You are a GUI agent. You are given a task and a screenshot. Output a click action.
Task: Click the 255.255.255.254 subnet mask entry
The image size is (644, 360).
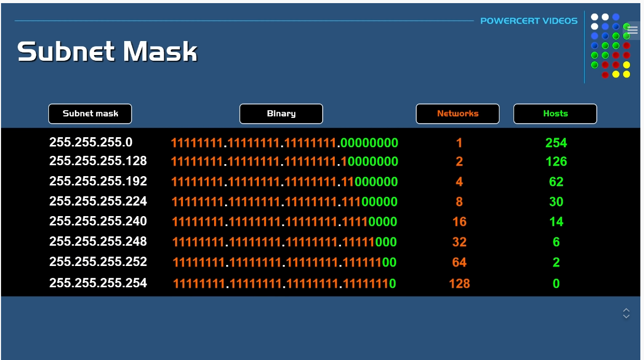tap(98, 283)
